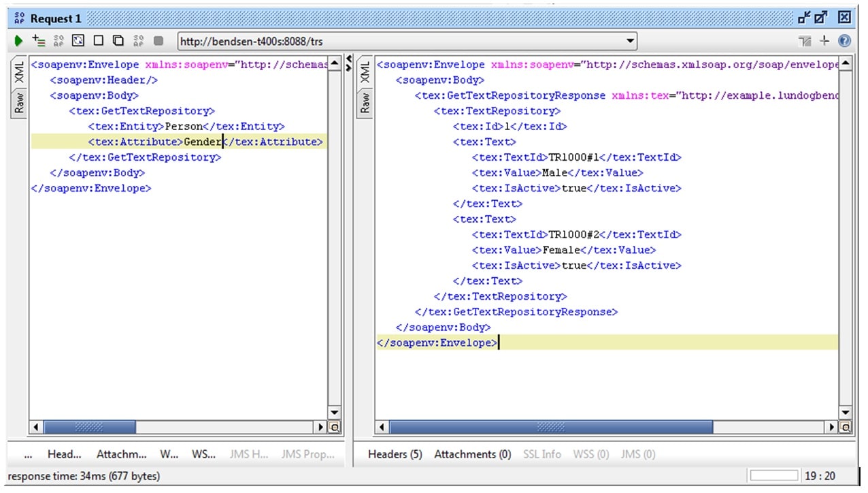
Task: Click the plus icon next to the help icon
Action: click(x=824, y=41)
